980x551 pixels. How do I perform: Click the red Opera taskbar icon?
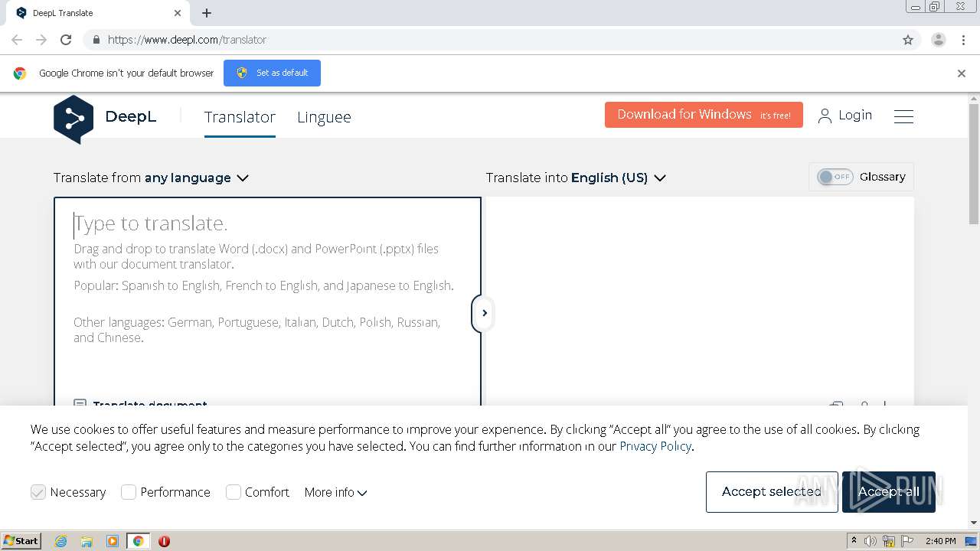(164, 541)
